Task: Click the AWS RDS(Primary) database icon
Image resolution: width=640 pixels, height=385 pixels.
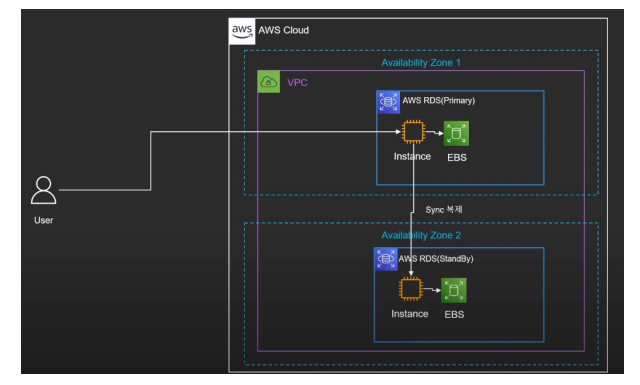Action: point(388,102)
